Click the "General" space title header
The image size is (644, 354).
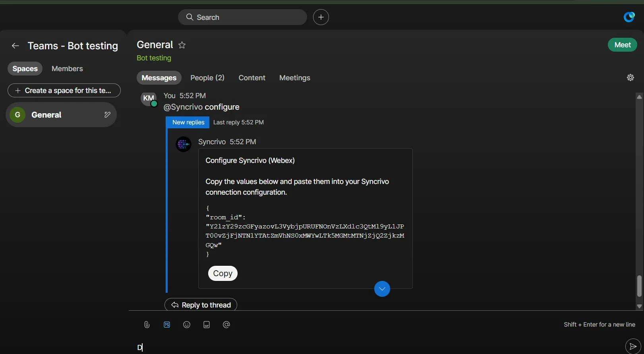(155, 45)
